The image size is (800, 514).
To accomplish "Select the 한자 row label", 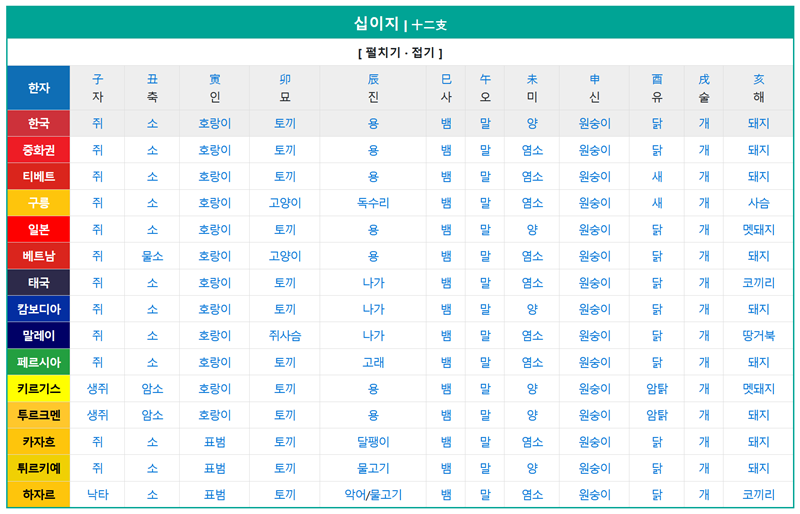I will pos(39,88).
